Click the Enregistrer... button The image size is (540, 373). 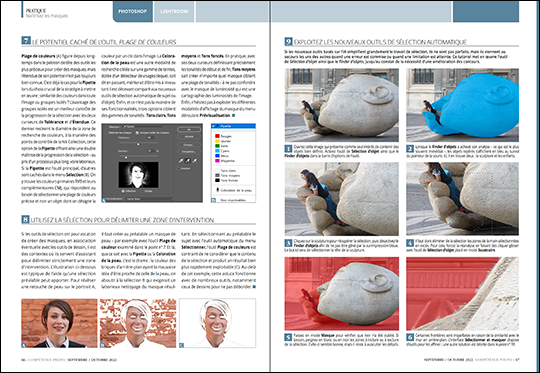[x=189, y=152]
